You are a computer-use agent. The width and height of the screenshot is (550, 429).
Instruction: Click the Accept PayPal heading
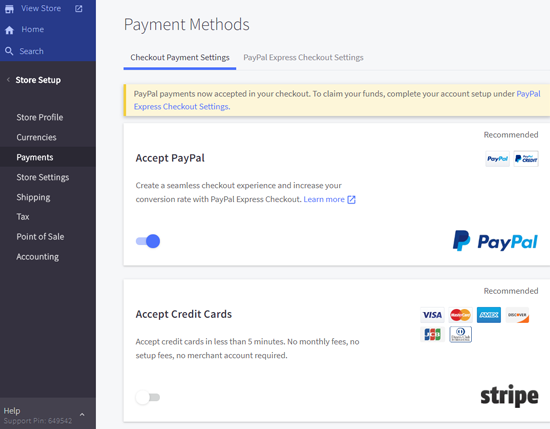coord(170,158)
